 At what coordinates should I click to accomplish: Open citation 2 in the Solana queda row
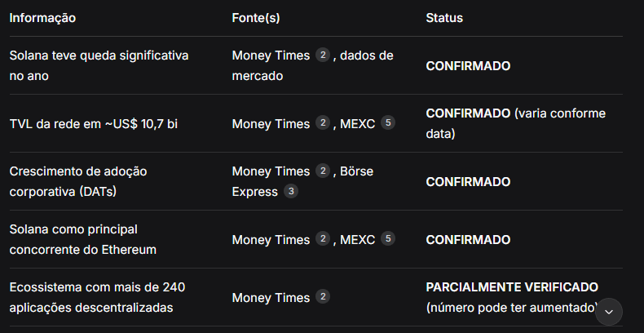pos(324,55)
